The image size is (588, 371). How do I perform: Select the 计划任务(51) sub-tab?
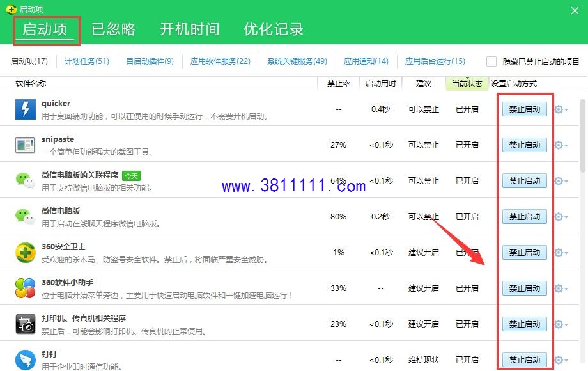pyautogui.click(x=87, y=61)
